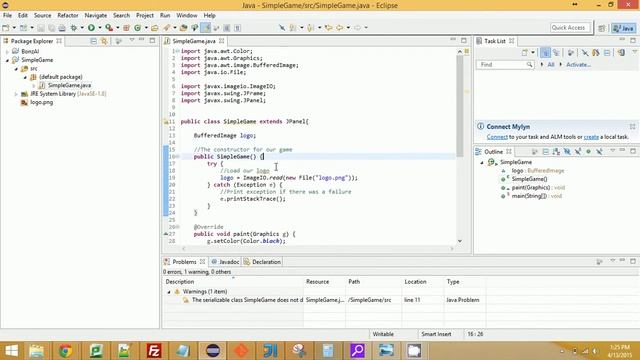Open the Project menu

144,16
